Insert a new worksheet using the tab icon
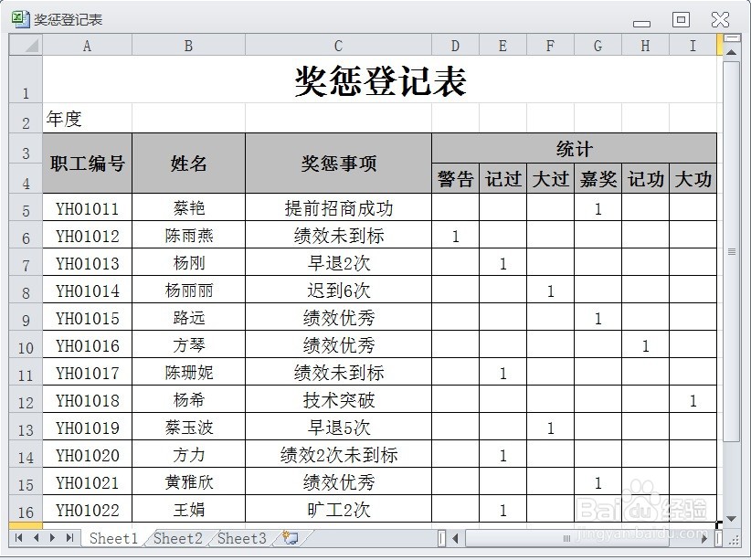Viewport: 751px width, 560px height. click(x=291, y=539)
